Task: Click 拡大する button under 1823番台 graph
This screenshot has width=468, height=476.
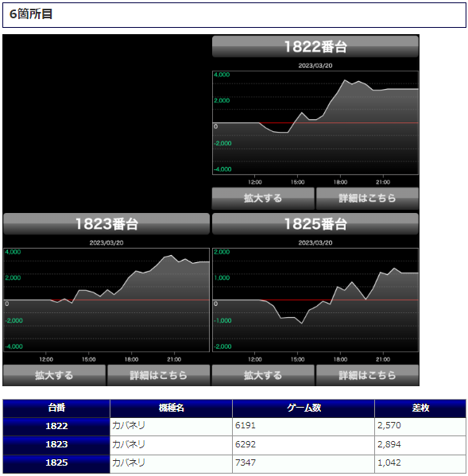Action: click(54, 375)
